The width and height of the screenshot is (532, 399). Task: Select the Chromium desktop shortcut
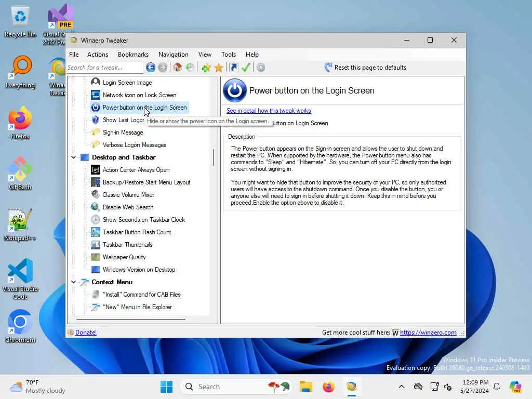pyautogui.click(x=20, y=326)
